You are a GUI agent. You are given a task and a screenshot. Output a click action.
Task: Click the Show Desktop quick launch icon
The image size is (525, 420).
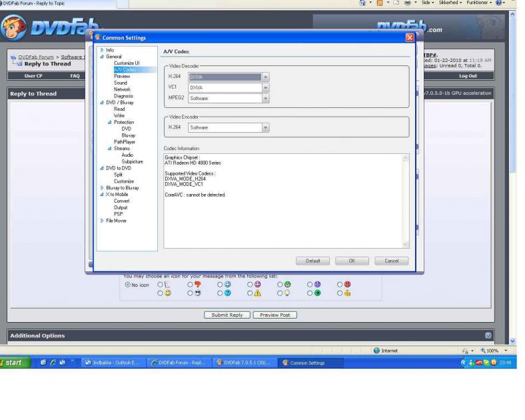(43, 363)
